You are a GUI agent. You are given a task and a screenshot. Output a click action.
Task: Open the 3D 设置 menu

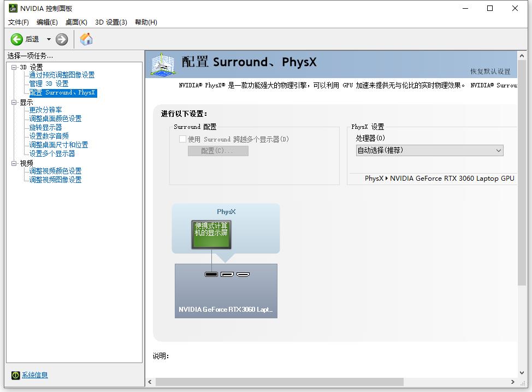[111, 22]
